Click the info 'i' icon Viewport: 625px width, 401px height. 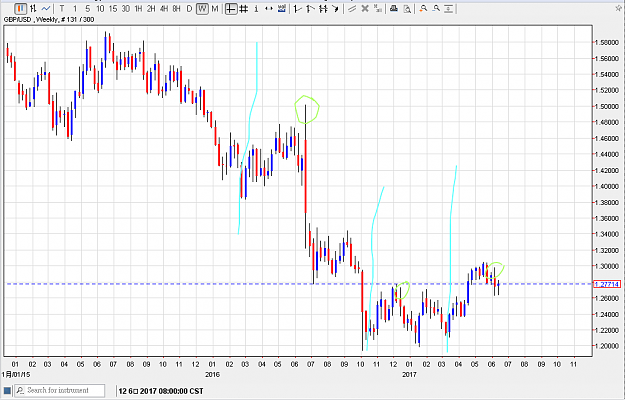256,8
